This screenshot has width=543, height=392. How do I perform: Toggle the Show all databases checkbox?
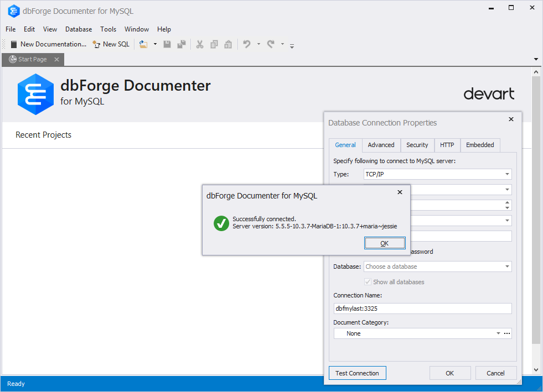(x=368, y=282)
